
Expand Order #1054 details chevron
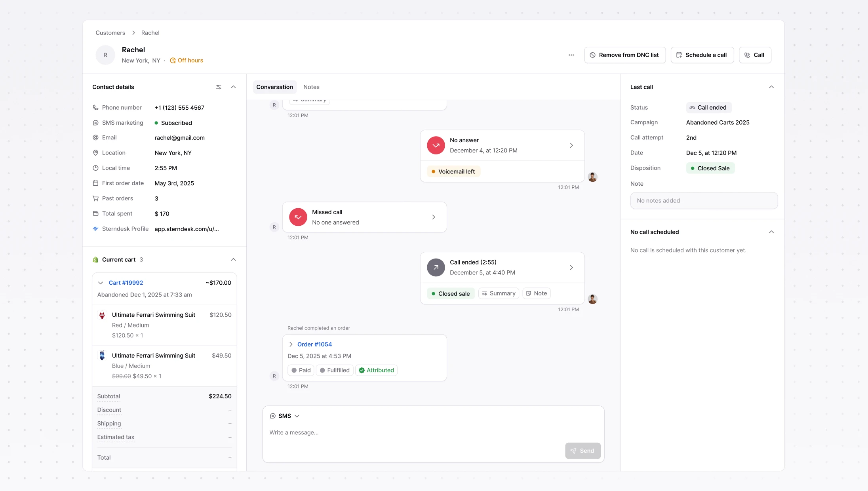[291, 344]
